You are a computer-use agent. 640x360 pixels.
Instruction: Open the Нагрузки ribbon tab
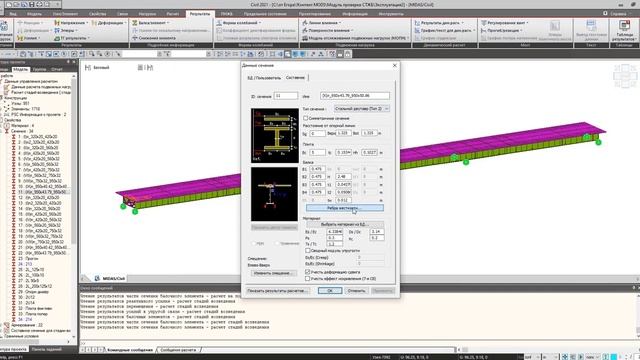pyautogui.click(x=147, y=14)
